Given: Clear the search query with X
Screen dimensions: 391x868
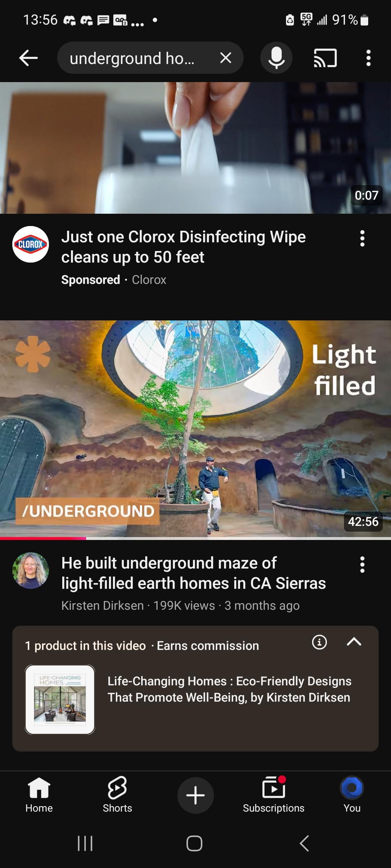Looking at the screenshot, I should (x=226, y=58).
